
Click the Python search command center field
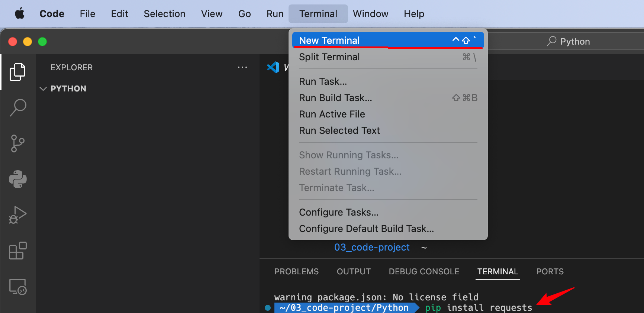[574, 41]
